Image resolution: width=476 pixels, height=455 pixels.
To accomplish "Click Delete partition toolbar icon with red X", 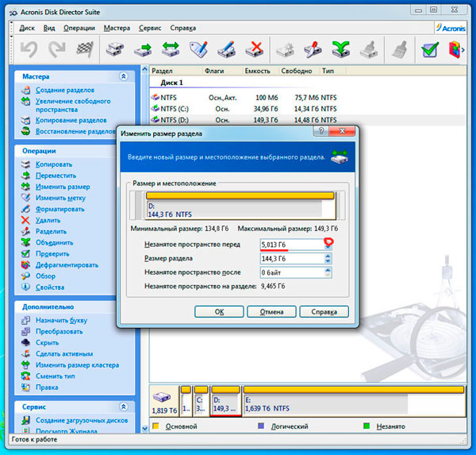I will click(x=255, y=49).
